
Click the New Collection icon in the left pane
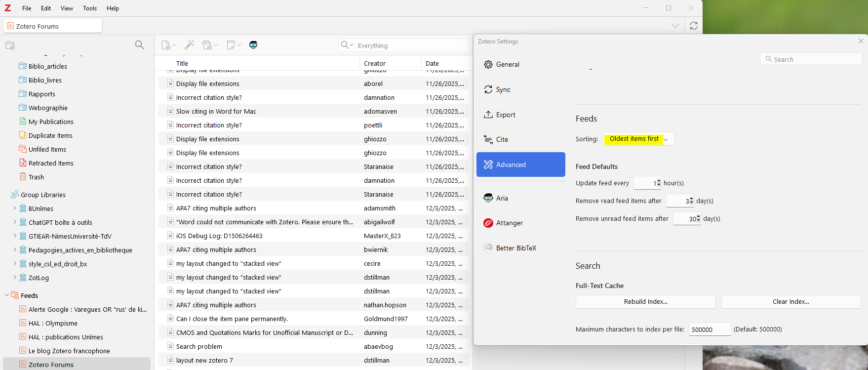coord(10,45)
